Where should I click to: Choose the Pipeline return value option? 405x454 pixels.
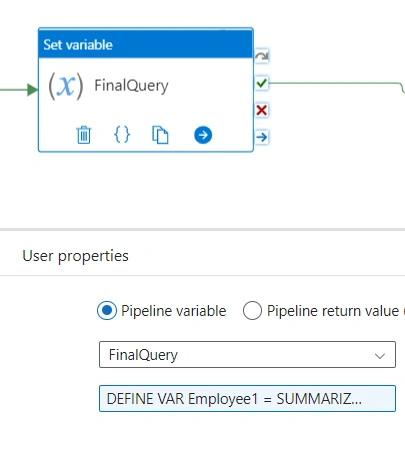252,311
